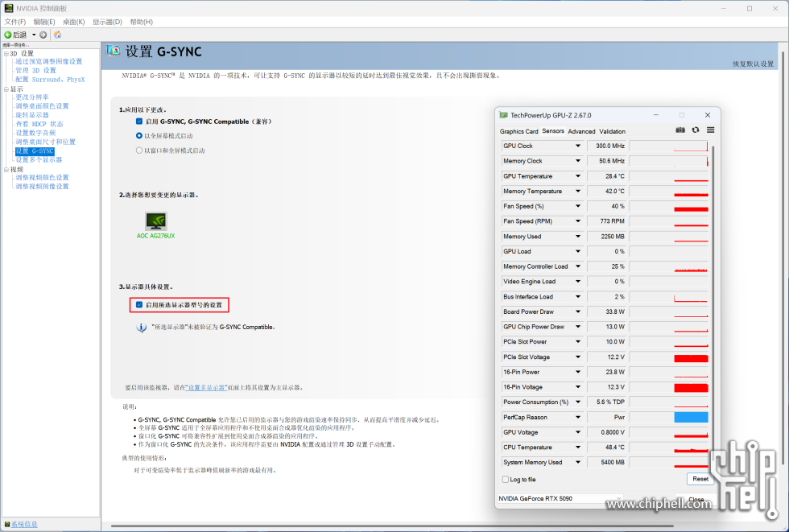Click the AOC AG276UX monitor icon

pyautogui.click(x=156, y=221)
